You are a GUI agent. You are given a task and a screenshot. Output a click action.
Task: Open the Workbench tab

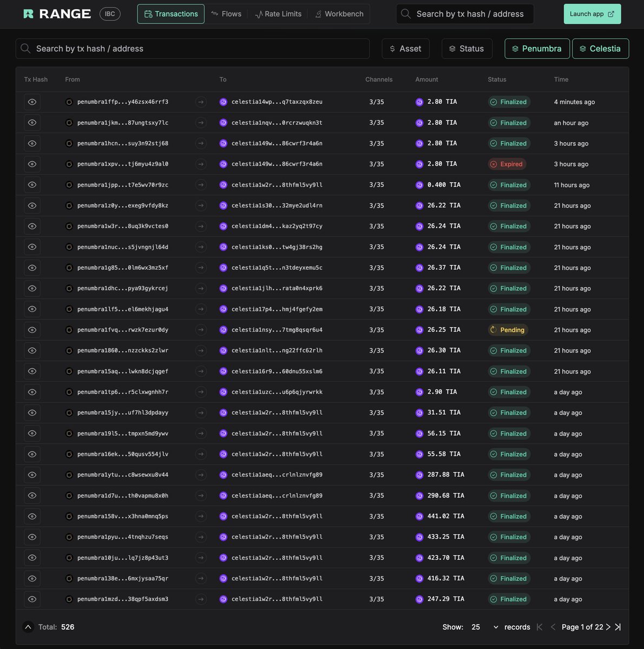coord(339,14)
